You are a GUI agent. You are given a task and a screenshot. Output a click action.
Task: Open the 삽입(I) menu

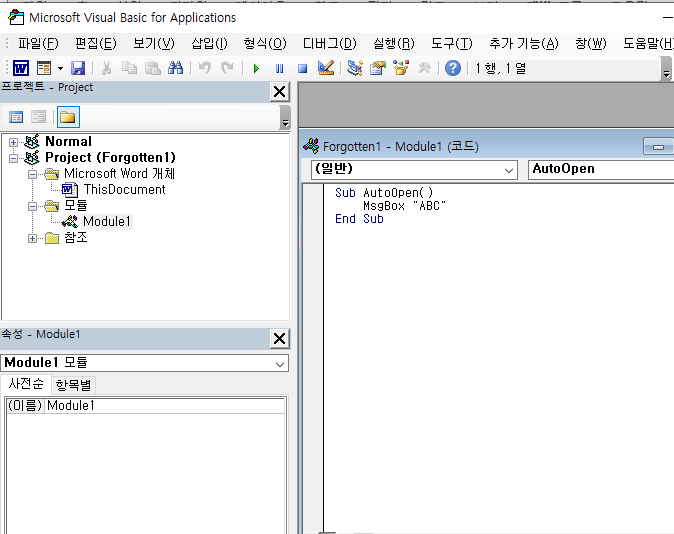pos(209,43)
